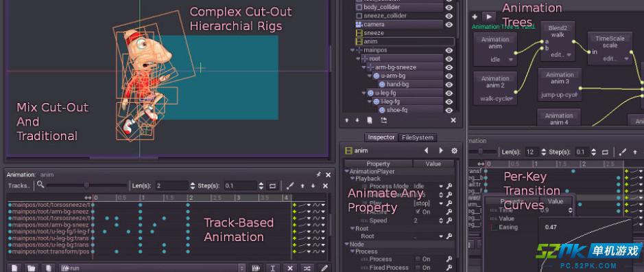Collapse the root tree node
This screenshot has height=272, width=644.
click(x=358, y=59)
